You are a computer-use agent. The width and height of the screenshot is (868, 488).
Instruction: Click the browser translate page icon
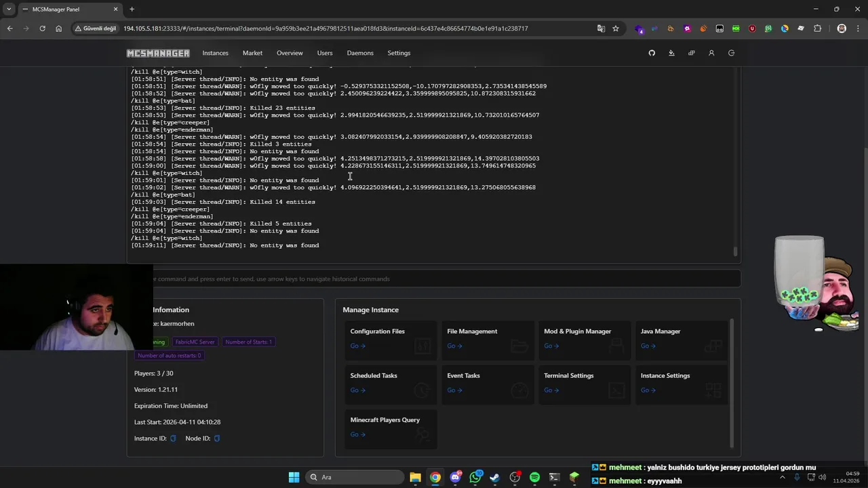[x=601, y=28]
